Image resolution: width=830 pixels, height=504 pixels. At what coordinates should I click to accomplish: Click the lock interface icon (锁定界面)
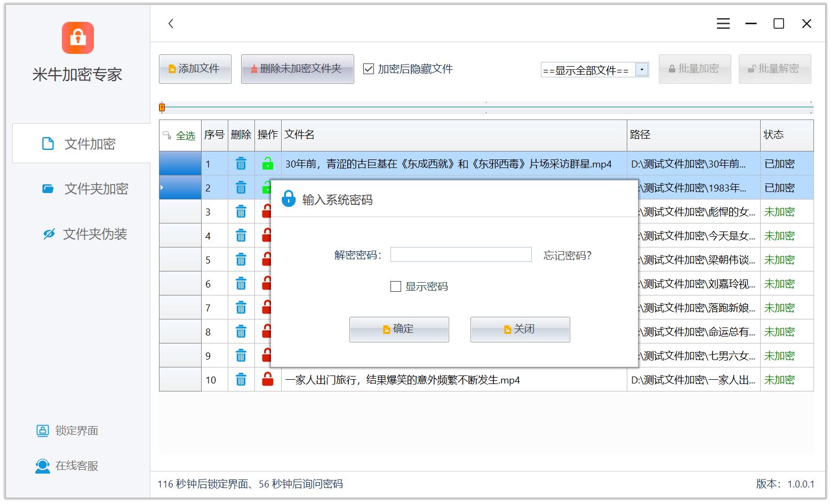(43, 430)
